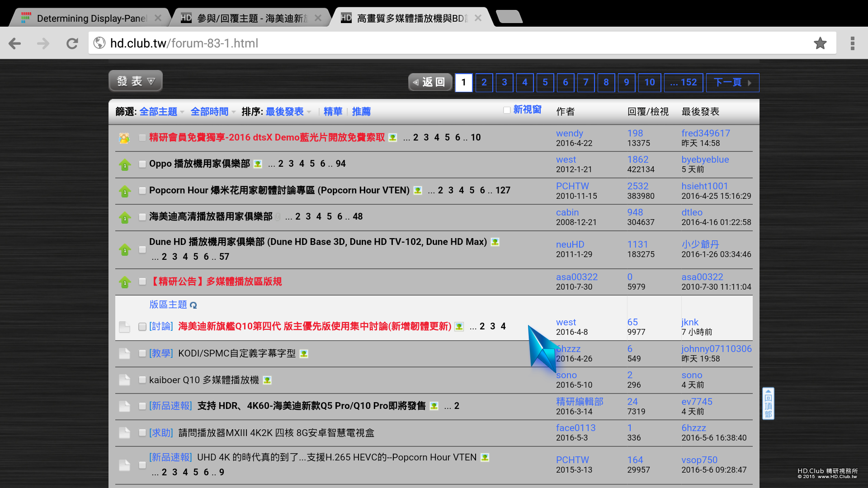The height and width of the screenshot is (488, 868).
Task: Reload the page with refresh icon
Action: [x=72, y=43]
